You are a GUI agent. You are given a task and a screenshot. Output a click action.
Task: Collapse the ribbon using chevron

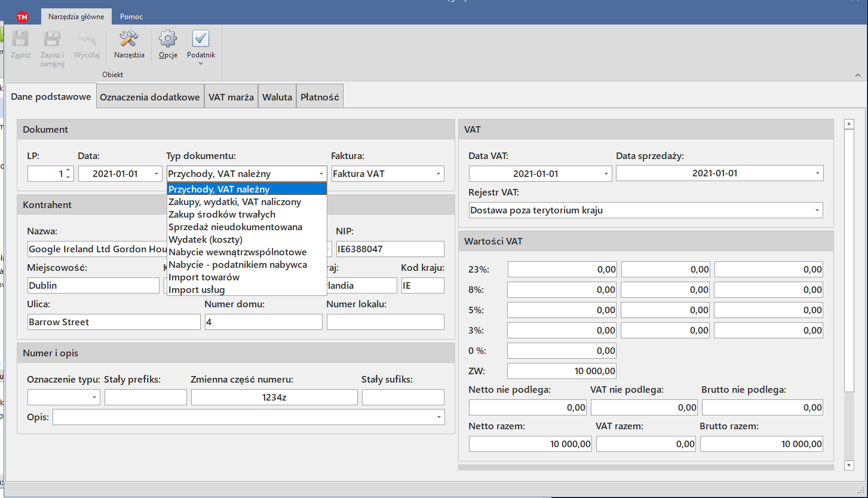point(858,75)
